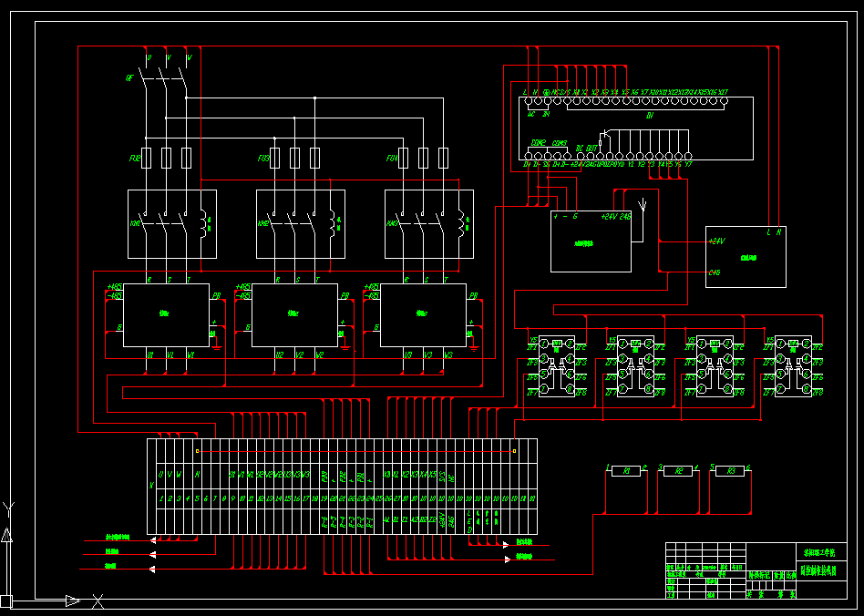Screen dimensions: 864x616
Task: Click the FU3 fuse label
Action: (x=263, y=159)
